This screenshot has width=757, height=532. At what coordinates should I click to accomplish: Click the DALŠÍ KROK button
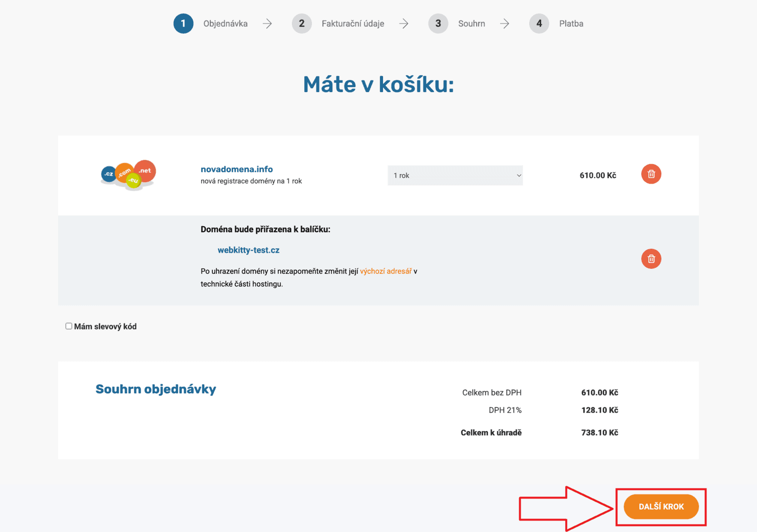(661, 507)
